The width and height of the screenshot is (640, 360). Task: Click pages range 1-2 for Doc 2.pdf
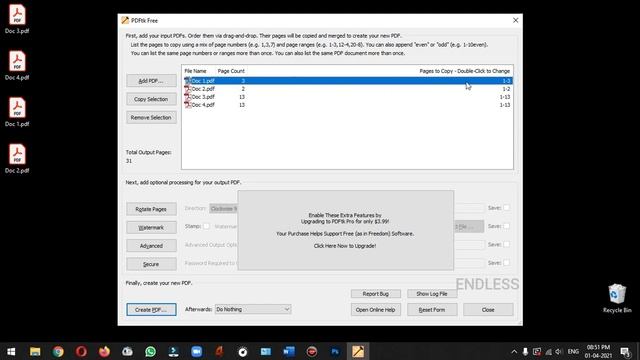point(506,89)
